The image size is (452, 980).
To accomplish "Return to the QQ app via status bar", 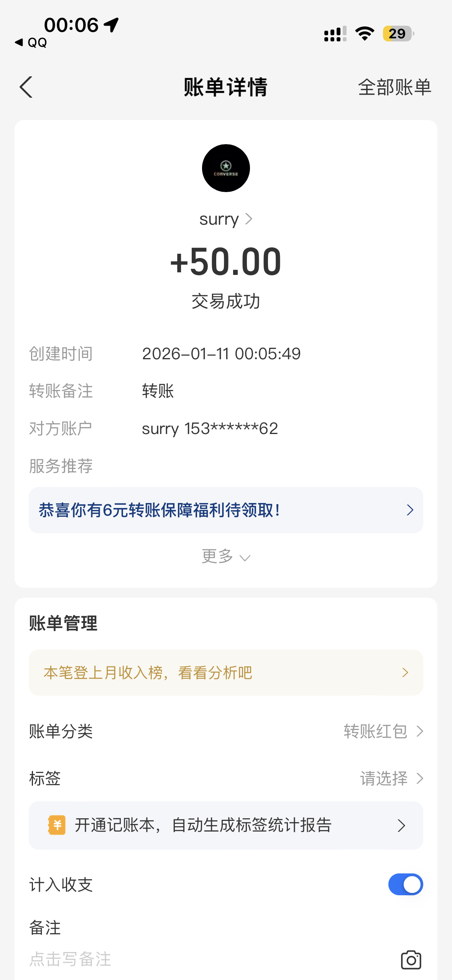I will click(31, 43).
